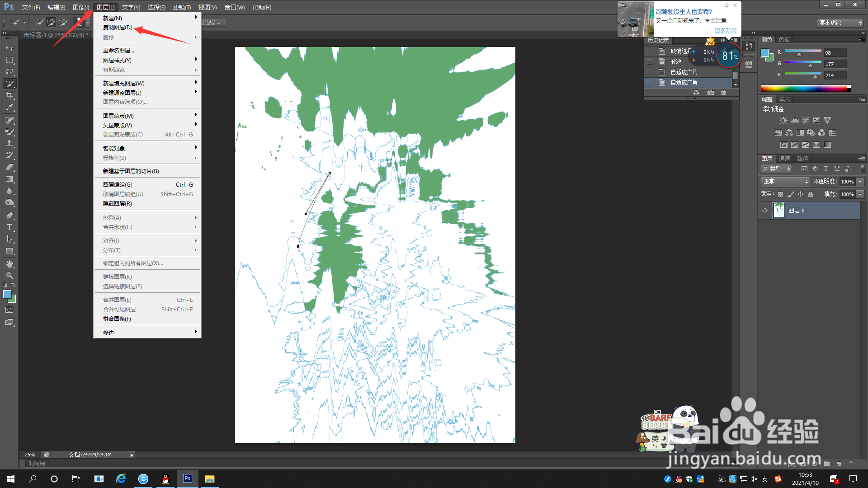This screenshot has height=488, width=868.
Task: Open the 更多新闻 link in popup
Action: [x=726, y=31]
